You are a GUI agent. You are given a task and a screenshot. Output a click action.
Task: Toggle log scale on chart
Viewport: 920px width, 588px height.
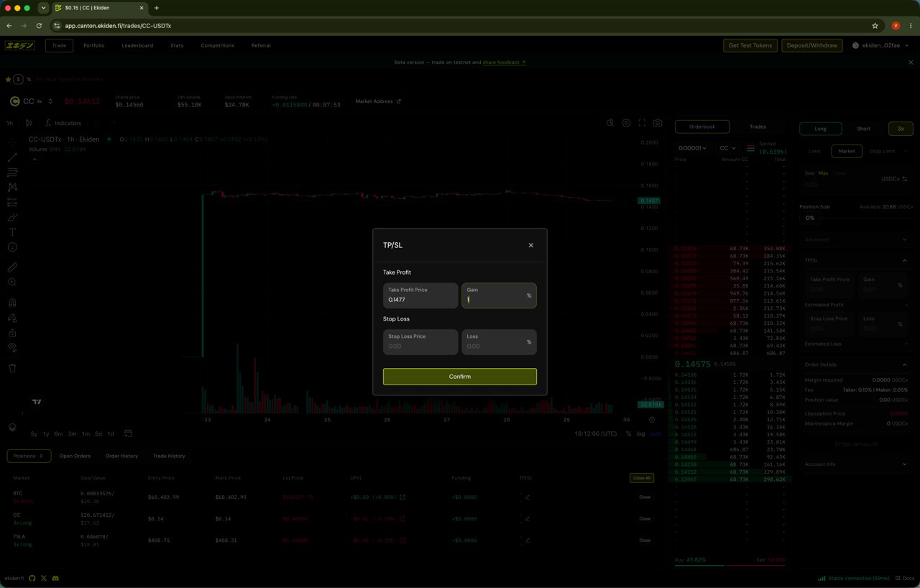click(x=640, y=433)
